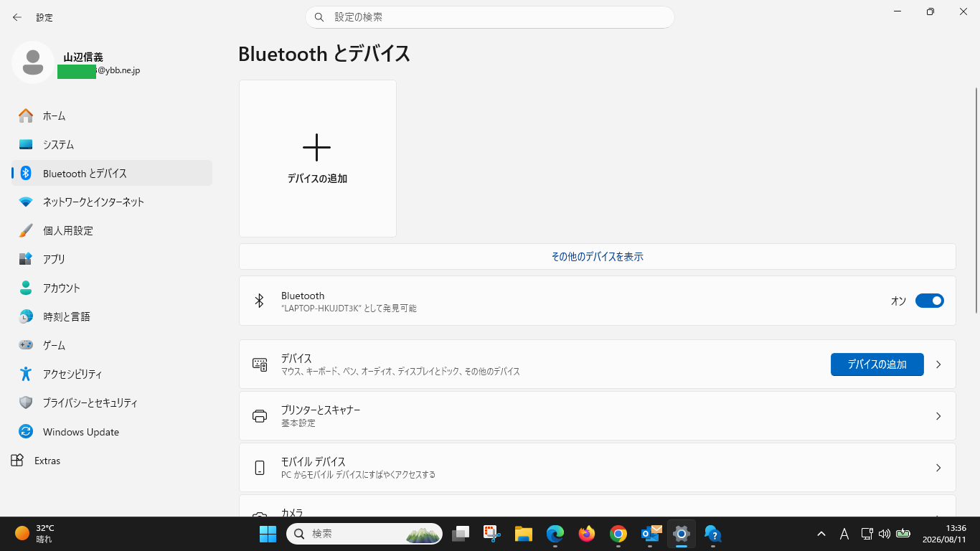Viewport: 980px width, 551px height.
Task: Open ネットワークとインターネット settings
Action: [x=112, y=202]
